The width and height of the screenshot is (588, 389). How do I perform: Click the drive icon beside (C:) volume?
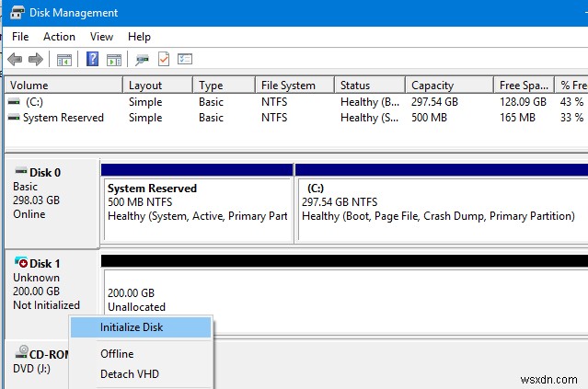14,101
